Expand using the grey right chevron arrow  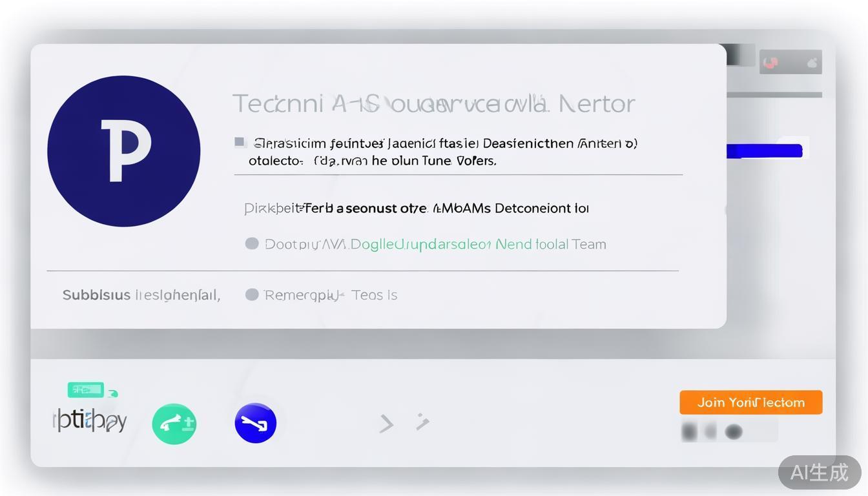click(386, 424)
